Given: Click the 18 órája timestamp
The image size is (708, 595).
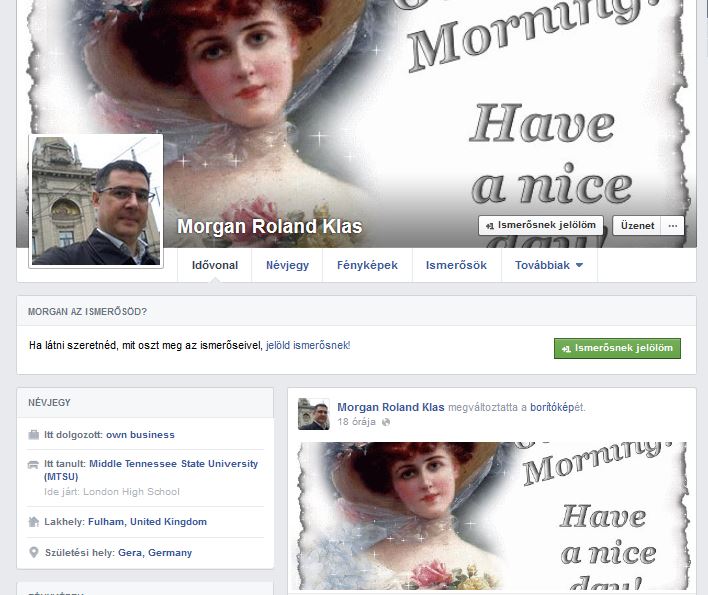Looking at the screenshot, I should tap(356, 422).
